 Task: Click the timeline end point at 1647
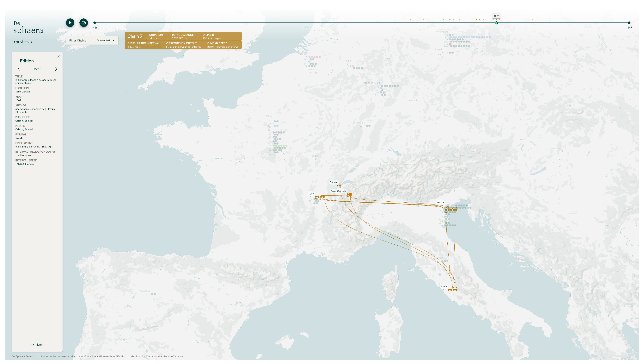coord(629,23)
